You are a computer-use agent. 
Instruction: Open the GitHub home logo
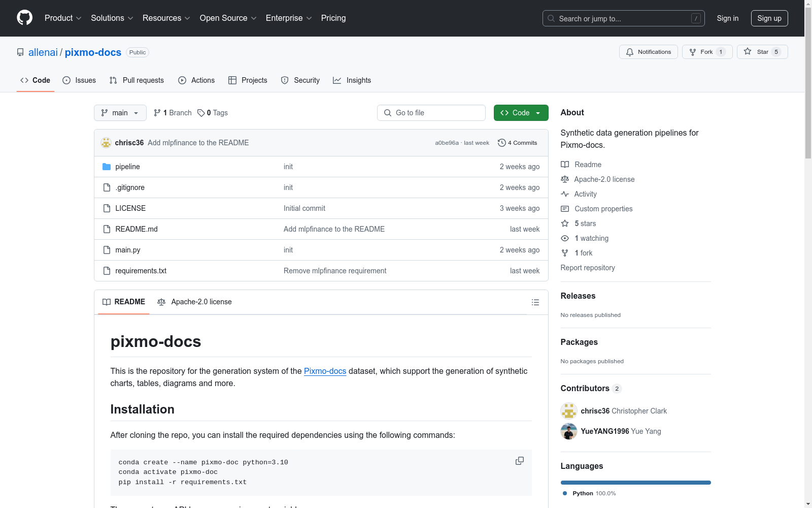click(x=24, y=18)
